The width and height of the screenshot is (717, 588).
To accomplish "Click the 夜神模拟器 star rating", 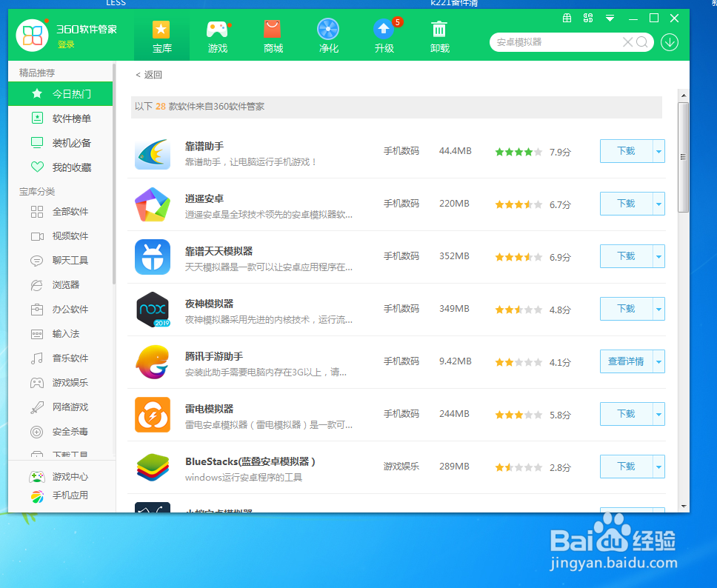I will 518,310.
